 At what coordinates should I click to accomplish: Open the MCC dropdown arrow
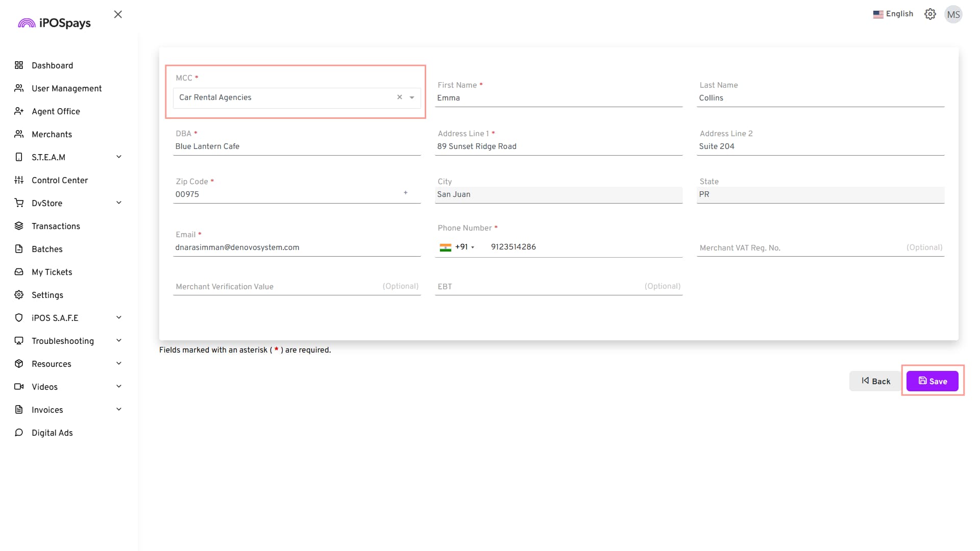point(412,97)
